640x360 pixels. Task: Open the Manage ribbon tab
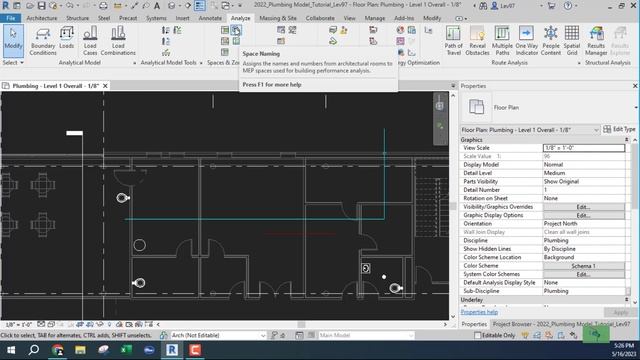point(375,18)
